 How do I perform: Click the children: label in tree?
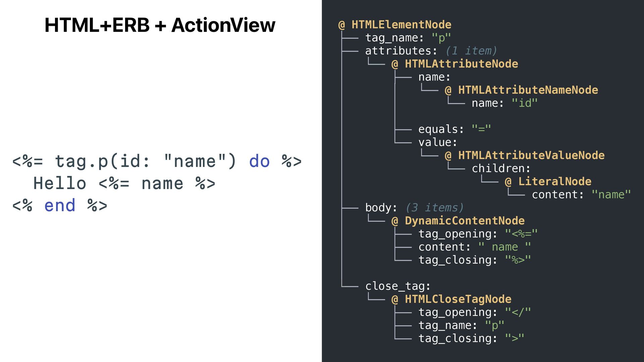(501, 169)
